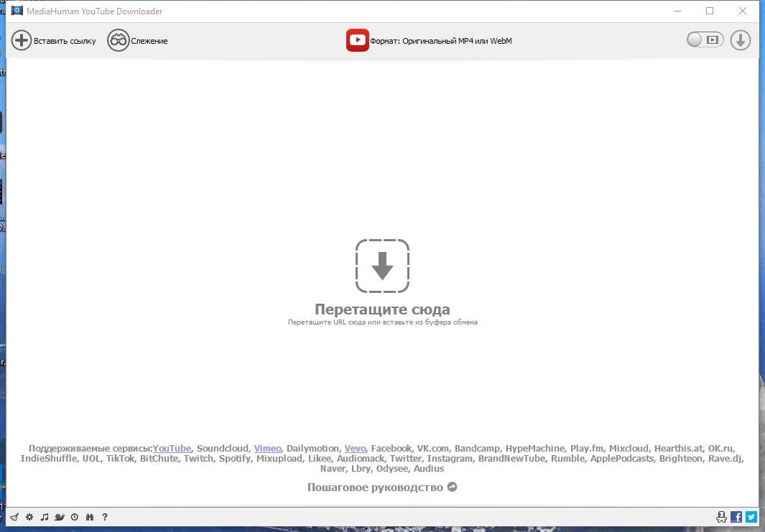
Task: Open the Vevo supported service link
Action: coord(355,448)
